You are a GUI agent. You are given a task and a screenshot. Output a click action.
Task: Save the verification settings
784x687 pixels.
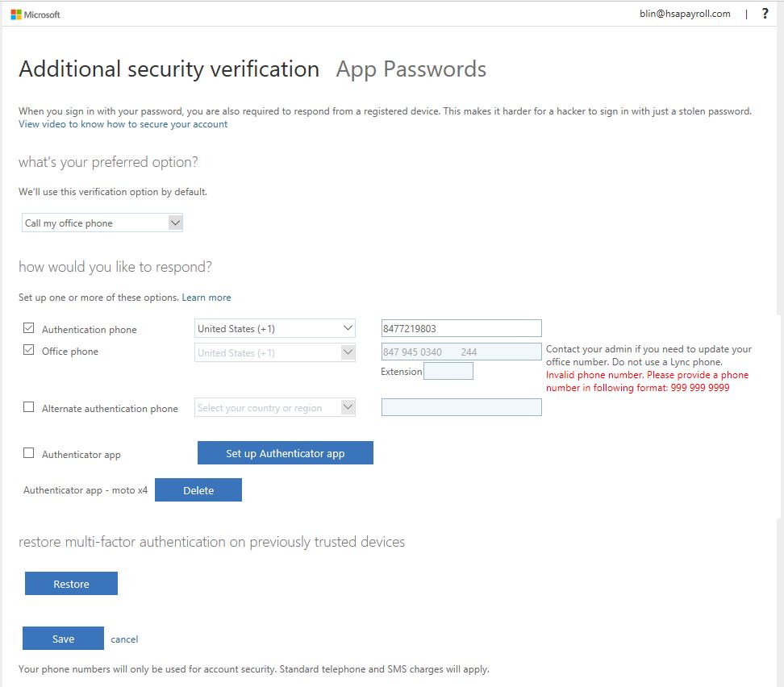point(63,639)
